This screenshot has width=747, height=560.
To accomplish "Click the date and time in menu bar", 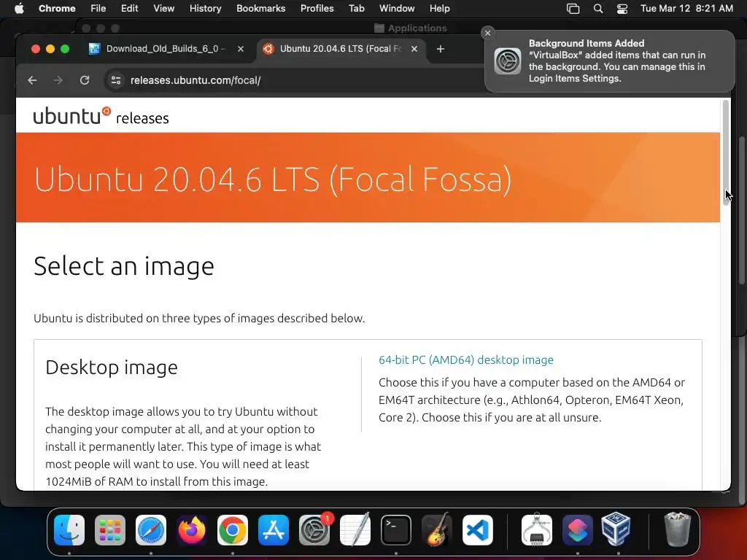I will (x=686, y=9).
